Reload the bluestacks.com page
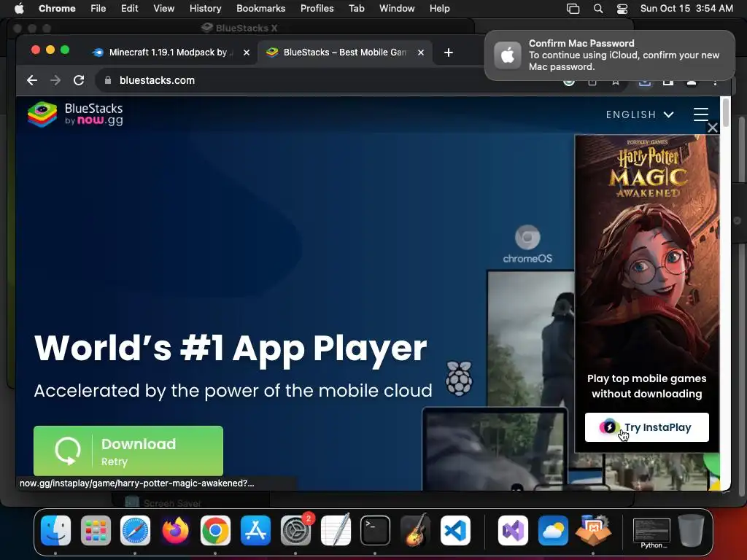 [79, 80]
